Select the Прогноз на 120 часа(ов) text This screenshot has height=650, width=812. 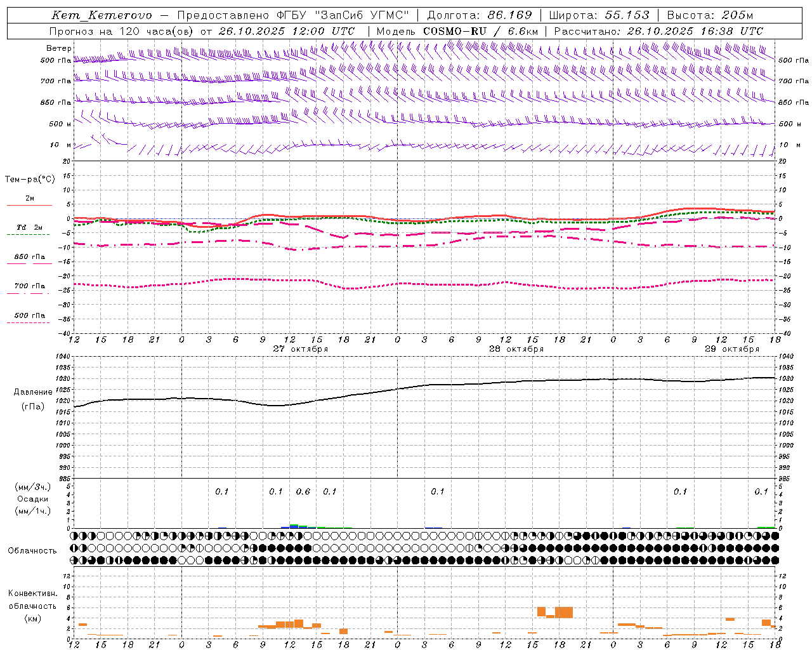click(x=121, y=31)
